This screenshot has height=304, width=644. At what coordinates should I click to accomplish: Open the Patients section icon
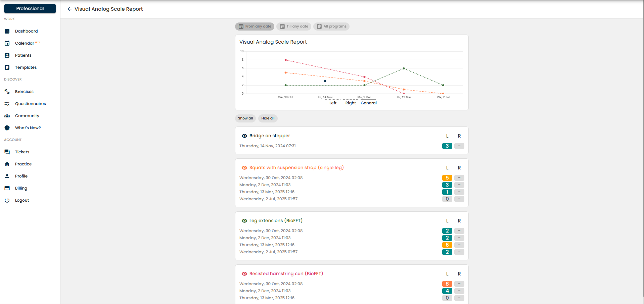[x=7, y=55]
